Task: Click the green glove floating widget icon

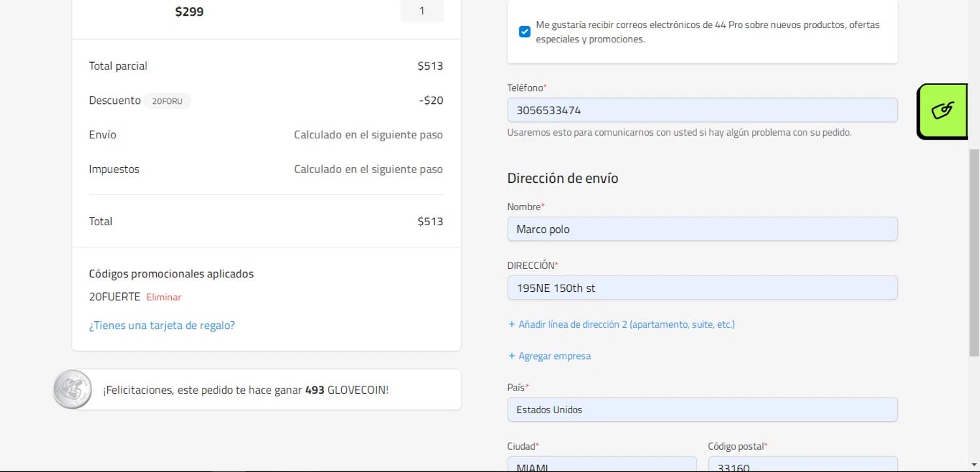Action: [943, 111]
